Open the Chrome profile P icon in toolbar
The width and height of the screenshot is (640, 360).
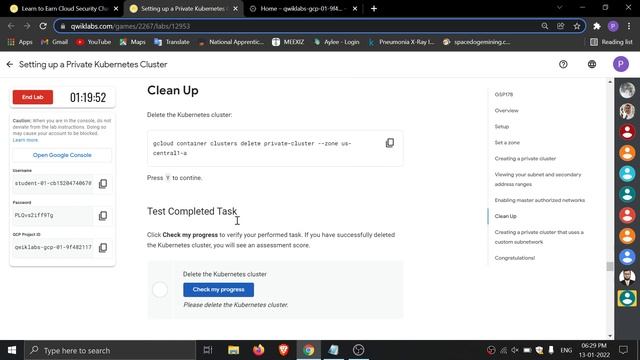tap(613, 26)
